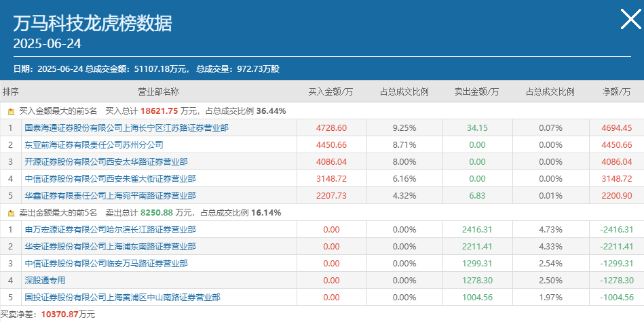Select net amount -1299.31
This screenshot has width=644, height=322.
(617, 263)
